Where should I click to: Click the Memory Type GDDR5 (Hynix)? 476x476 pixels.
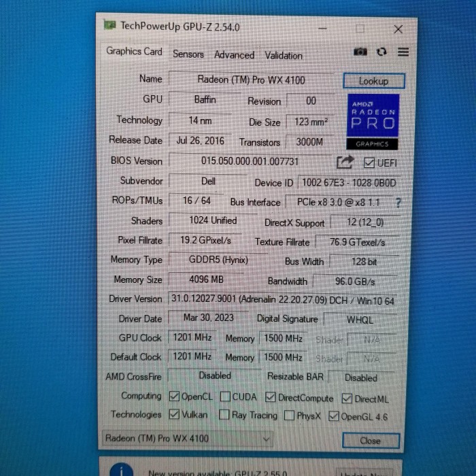point(218,260)
